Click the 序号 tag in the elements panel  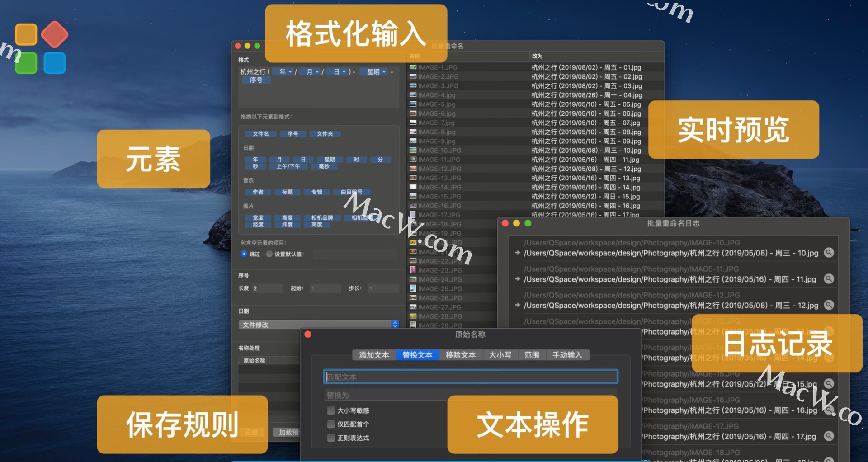point(292,134)
